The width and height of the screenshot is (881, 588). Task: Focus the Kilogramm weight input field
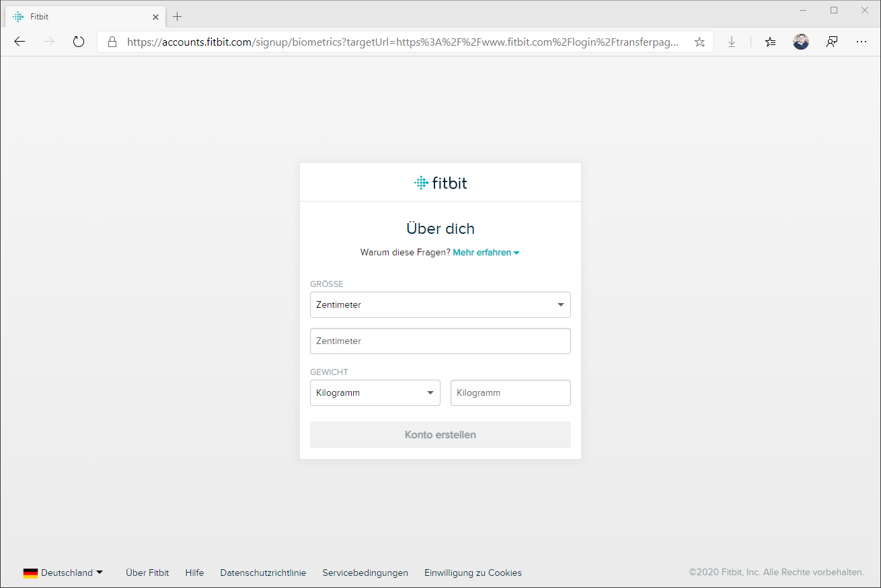[510, 392]
